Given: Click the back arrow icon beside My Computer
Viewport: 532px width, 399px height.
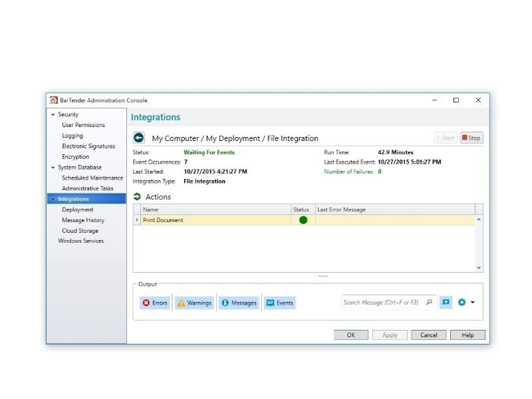Looking at the screenshot, I should click(x=139, y=138).
